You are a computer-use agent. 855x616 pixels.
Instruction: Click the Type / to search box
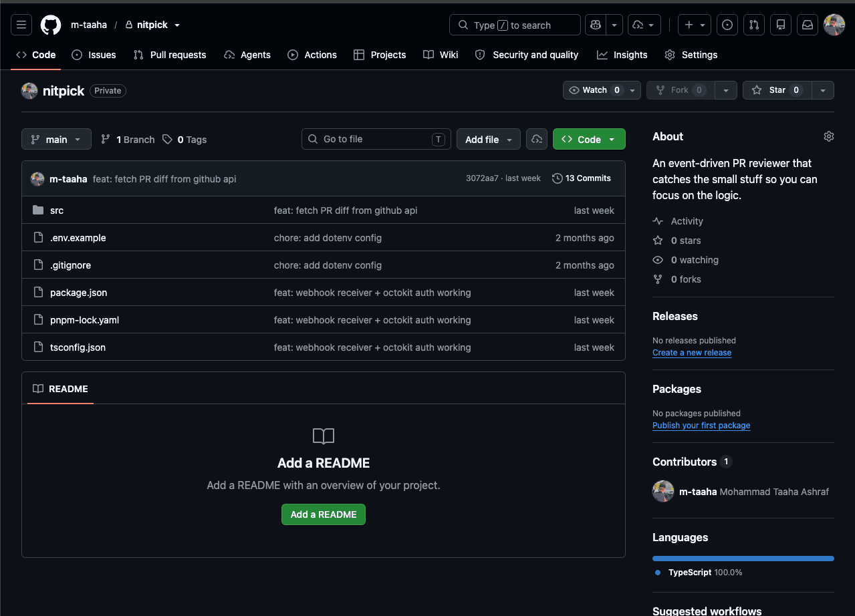coord(515,25)
